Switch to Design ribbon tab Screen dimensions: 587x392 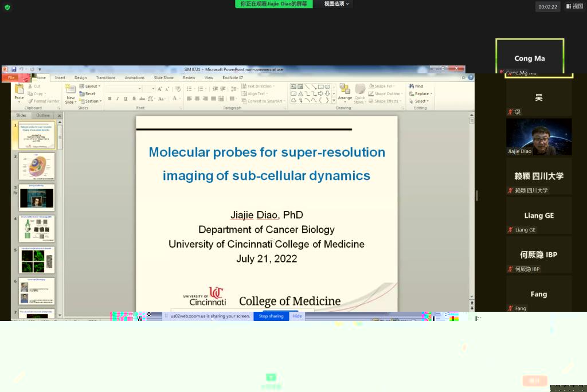click(80, 77)
